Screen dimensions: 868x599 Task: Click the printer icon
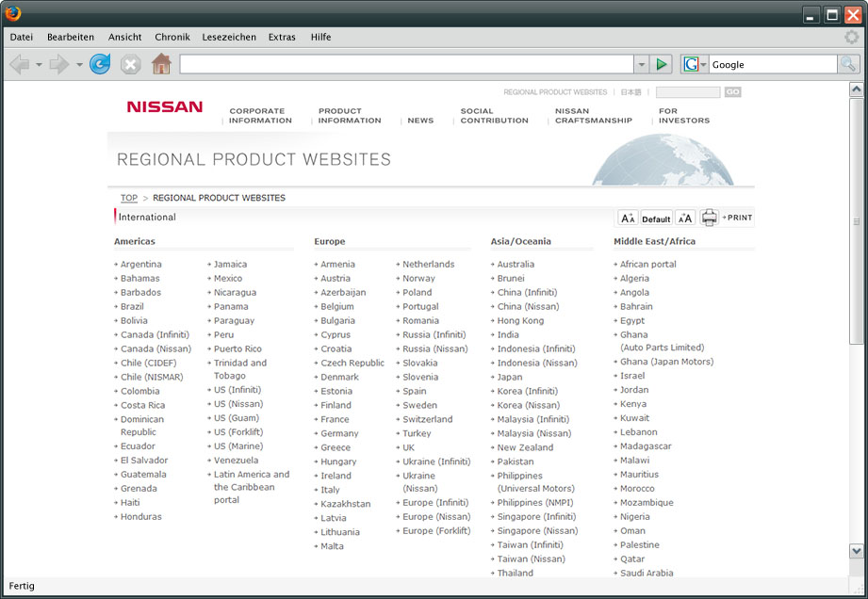coord(709,218)
